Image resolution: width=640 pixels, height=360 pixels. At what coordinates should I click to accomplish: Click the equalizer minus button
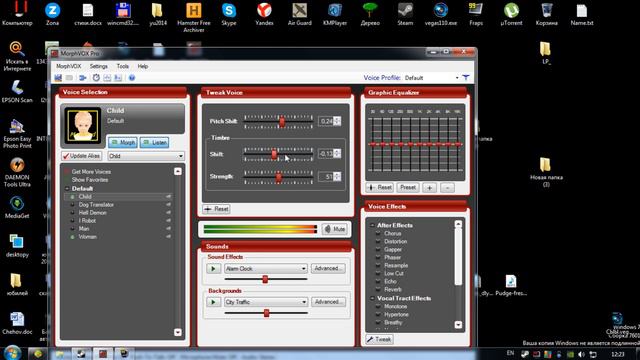click(447, 188)
